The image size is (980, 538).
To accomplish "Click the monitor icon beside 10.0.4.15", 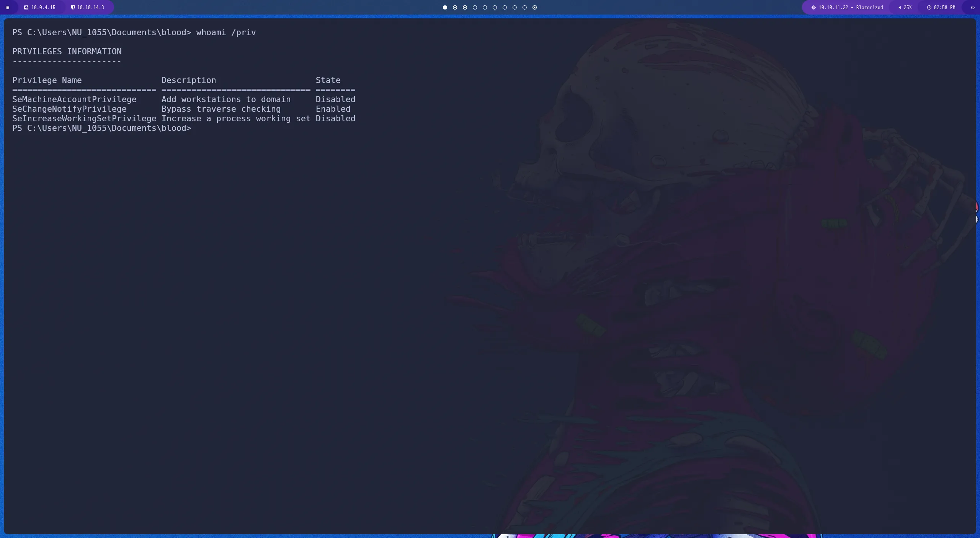I will pyautogui.click(x=26, y=7).
